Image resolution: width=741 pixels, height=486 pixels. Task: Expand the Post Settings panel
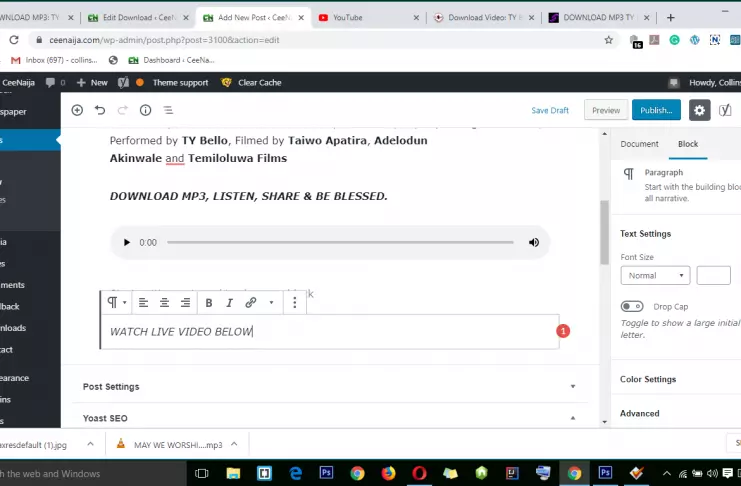(x=330, y=387)
